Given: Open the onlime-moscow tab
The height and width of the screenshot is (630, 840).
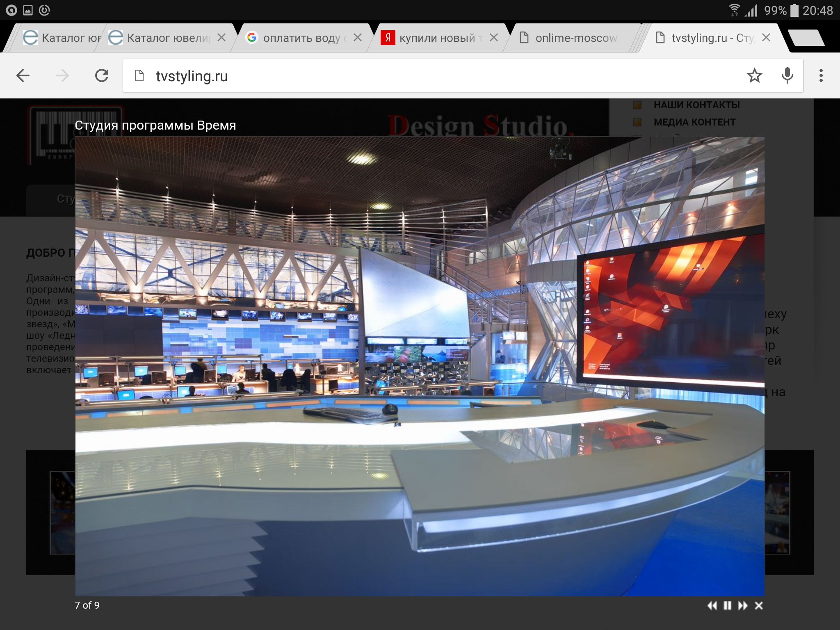Looking at the screenshot, I should [574, 38].
